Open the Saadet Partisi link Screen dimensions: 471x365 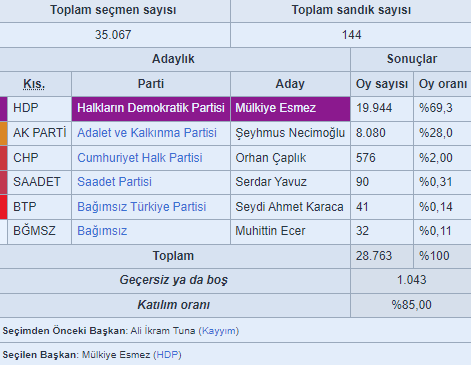click(x=114, y=182)
